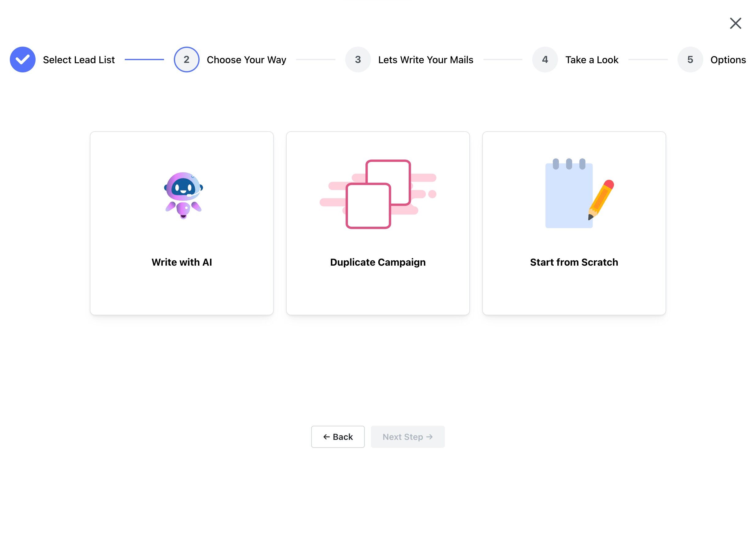
Task: Select the 'Start from Scratch' label
Action: coord(574,262)
